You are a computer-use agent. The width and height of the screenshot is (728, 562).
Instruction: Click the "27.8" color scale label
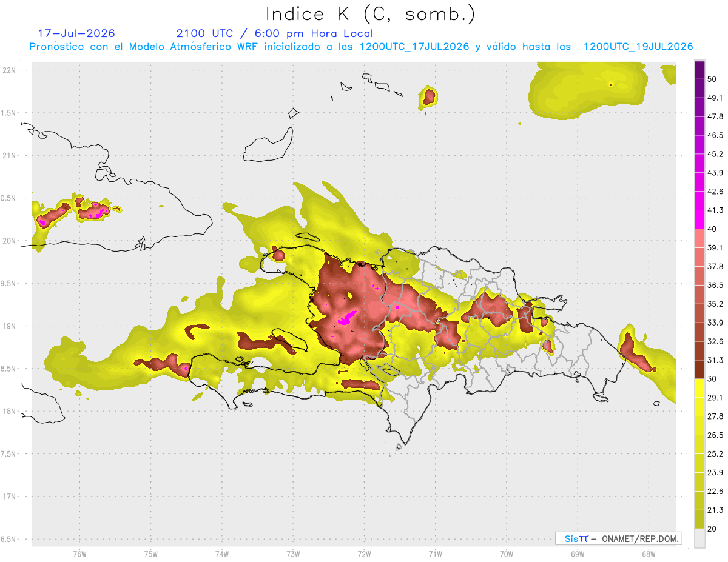coord(716,416)
